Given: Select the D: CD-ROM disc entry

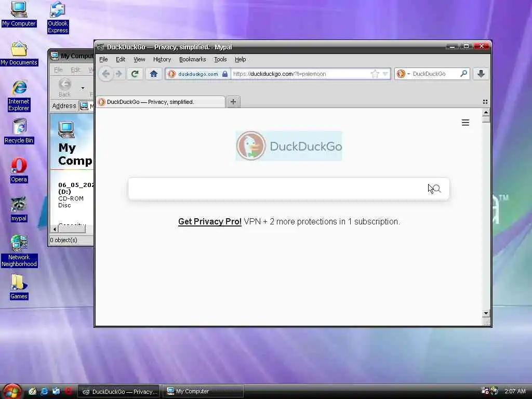Looking at the screenshot, I should click(76, 195).
